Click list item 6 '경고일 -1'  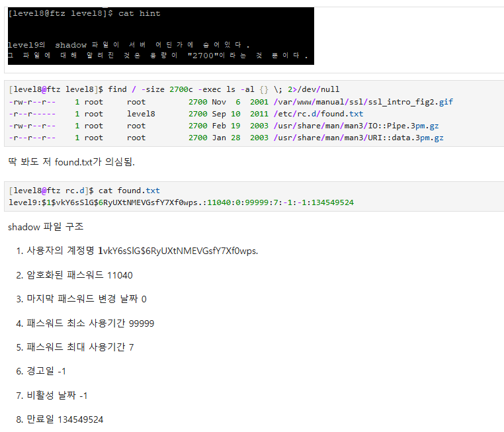click(x=41, y=371)
